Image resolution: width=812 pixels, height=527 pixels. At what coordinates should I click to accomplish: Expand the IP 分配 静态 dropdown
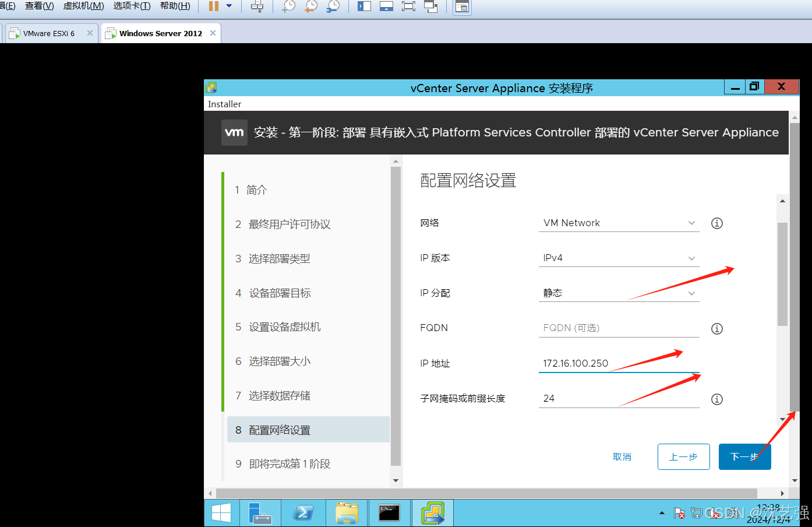pos(619,293)
